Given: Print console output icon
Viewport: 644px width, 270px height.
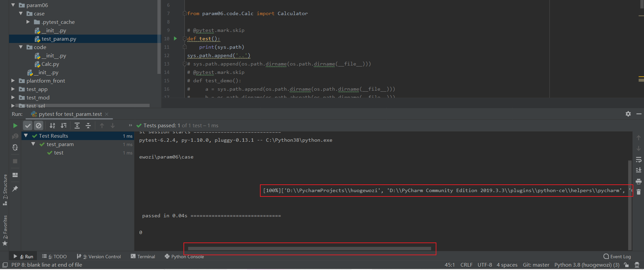Looking at the screenshot, I should pyautogui.click(x=639, y=181).
